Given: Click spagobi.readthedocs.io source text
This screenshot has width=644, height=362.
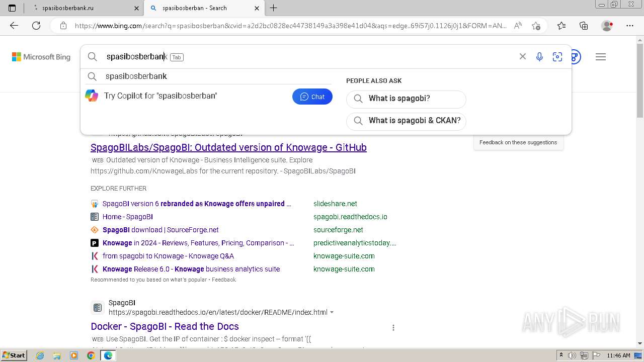Looking at the screenshot, I should tap(350, 217).
